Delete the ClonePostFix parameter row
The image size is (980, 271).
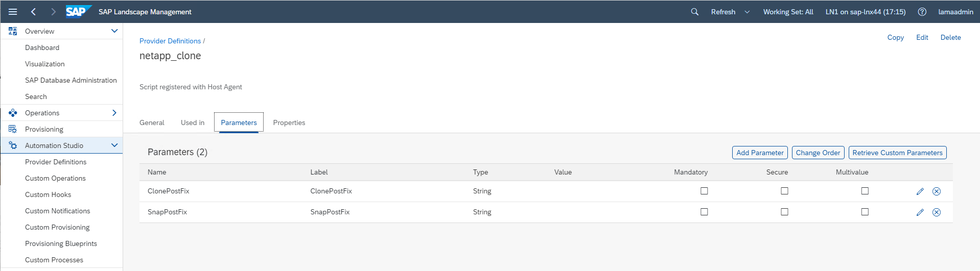click(x=936, y=191)
